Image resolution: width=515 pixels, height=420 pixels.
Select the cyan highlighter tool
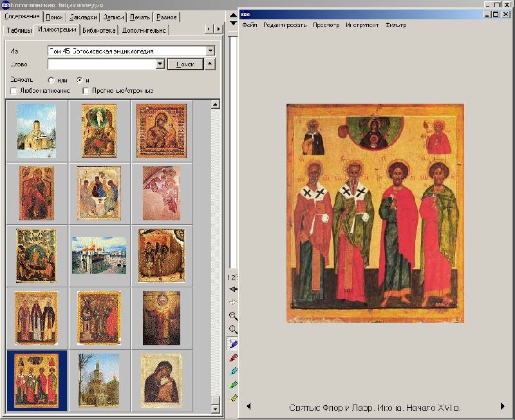coord(233,371)
